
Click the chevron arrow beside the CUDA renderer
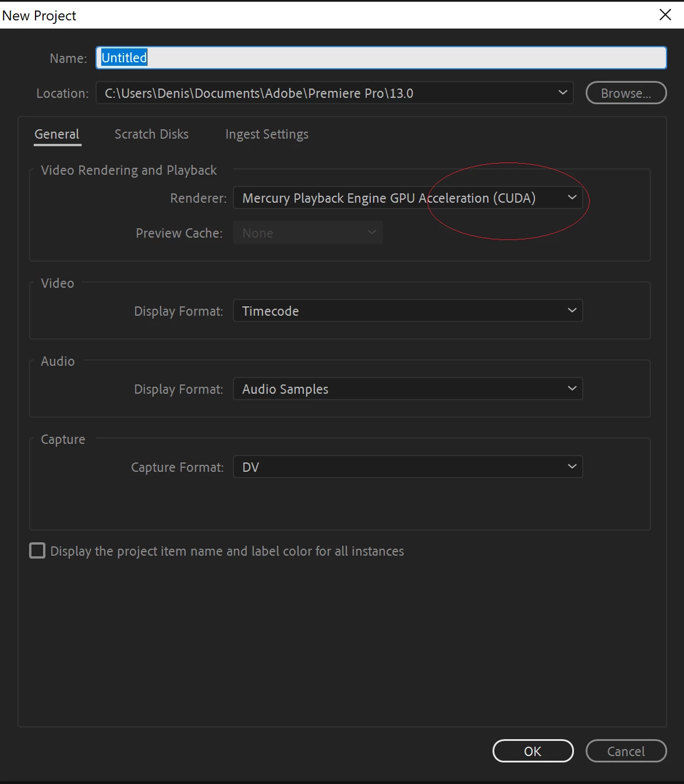(x=572, y=197)
